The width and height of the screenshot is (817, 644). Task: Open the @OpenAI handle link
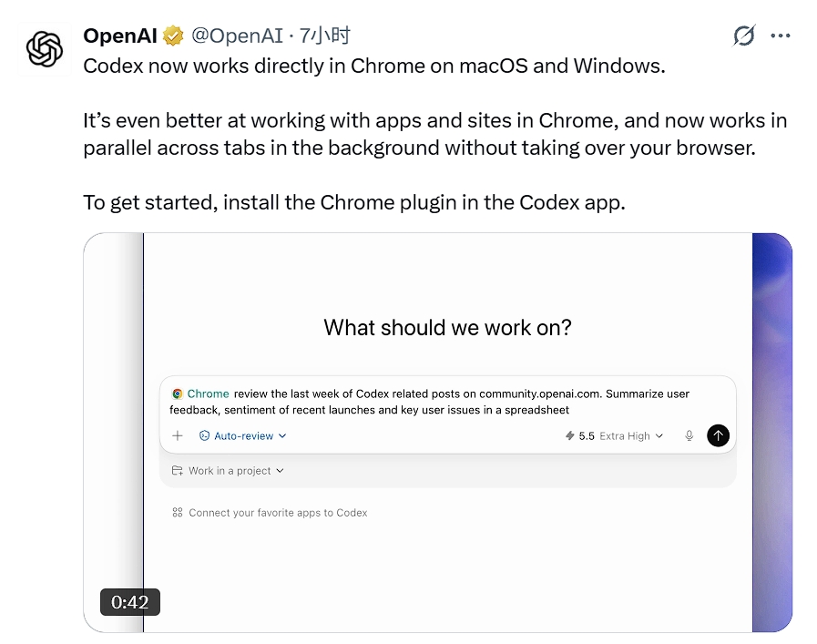pos(237,36)
